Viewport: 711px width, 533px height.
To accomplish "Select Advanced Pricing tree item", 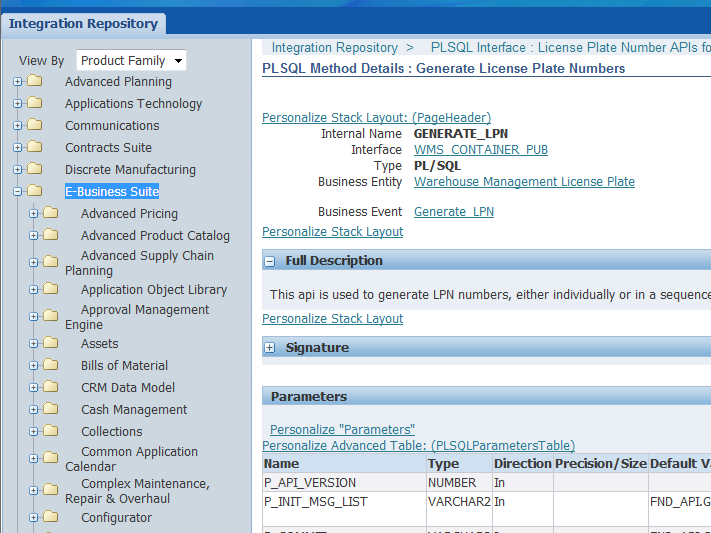I will (129, 214).
